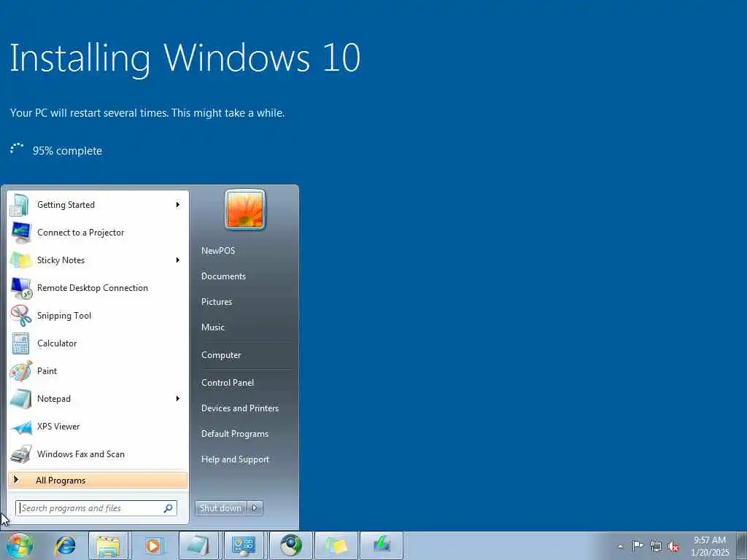Switch to Notepad taskbar button

coord(198,545)
